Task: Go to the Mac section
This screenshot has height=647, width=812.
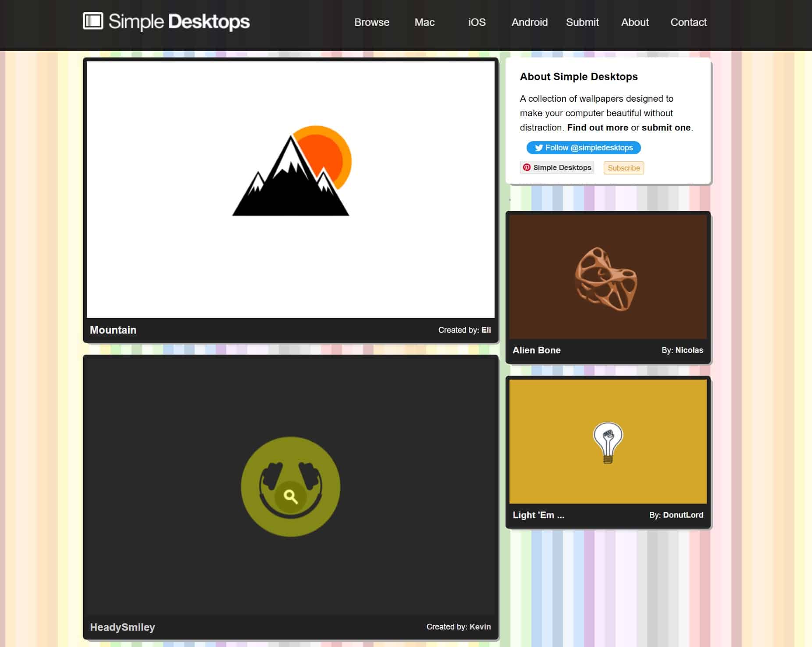Action: [x=424, y=22]
